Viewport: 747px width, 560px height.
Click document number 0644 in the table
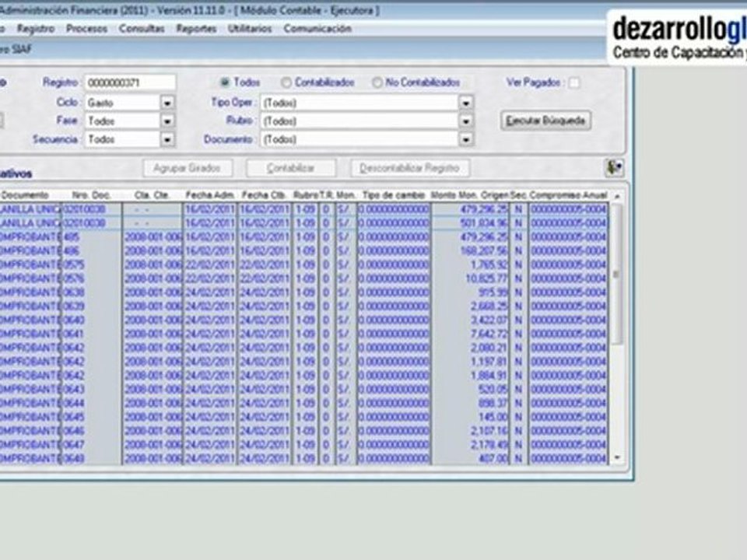(x=92, y=403)
